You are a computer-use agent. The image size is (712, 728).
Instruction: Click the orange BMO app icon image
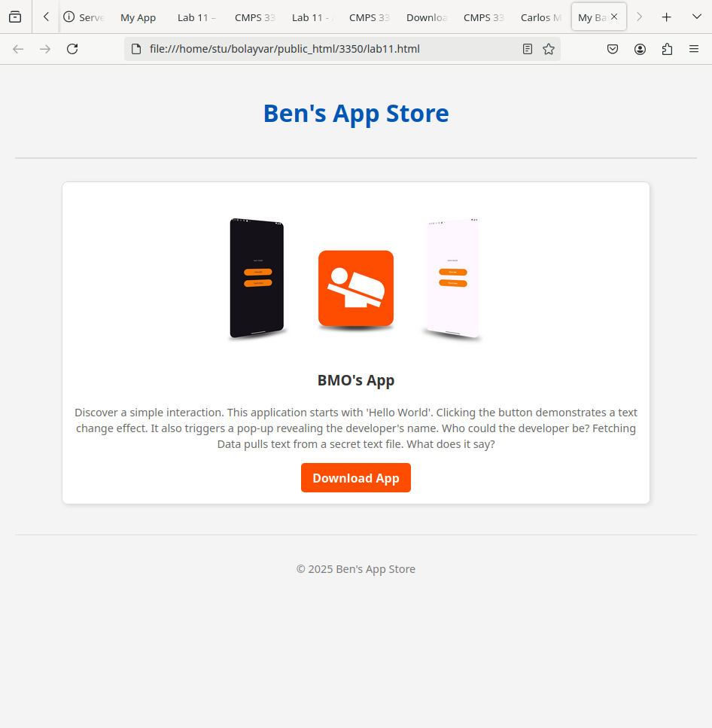pyautogui.click(x=356, y=288)
